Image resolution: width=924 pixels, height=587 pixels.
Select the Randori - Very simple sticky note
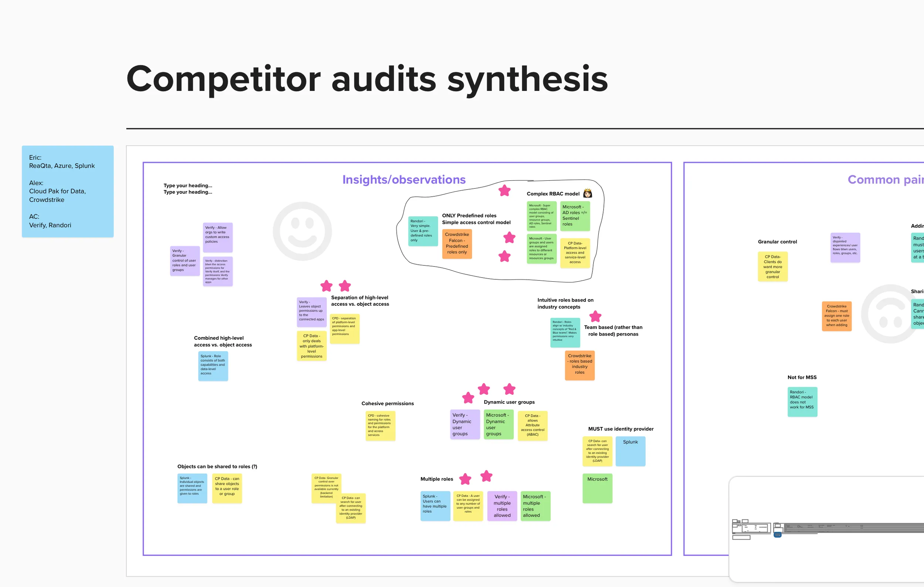tap(423, 231)
